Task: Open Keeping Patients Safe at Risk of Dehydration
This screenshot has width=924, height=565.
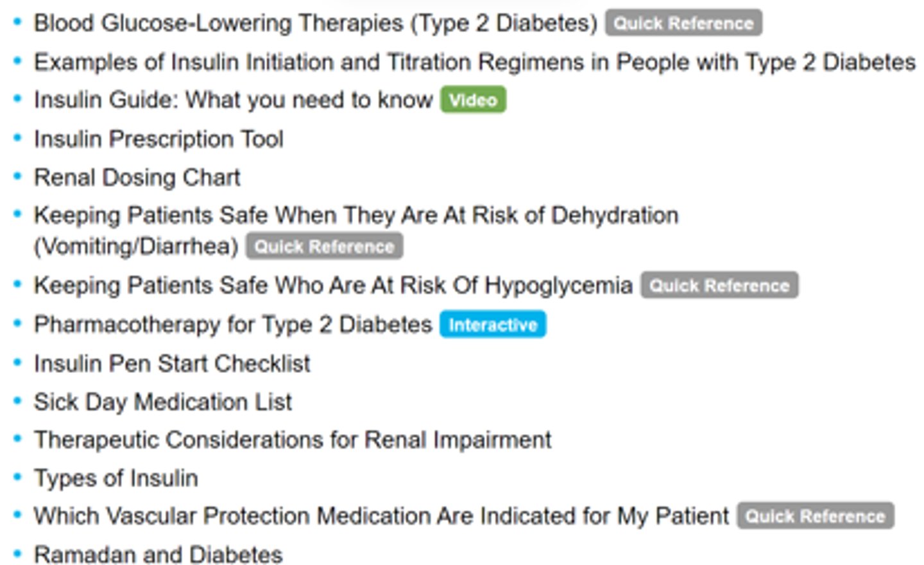Action: coord(355,216)
